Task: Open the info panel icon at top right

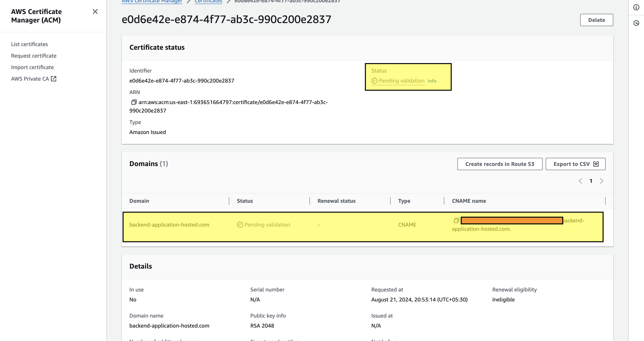Action: [636, 7]
